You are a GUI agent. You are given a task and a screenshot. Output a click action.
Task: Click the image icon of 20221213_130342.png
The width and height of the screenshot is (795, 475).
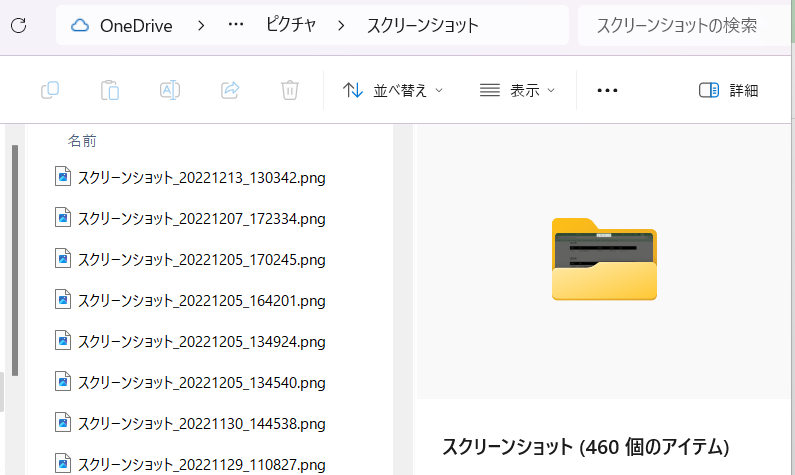63,176
